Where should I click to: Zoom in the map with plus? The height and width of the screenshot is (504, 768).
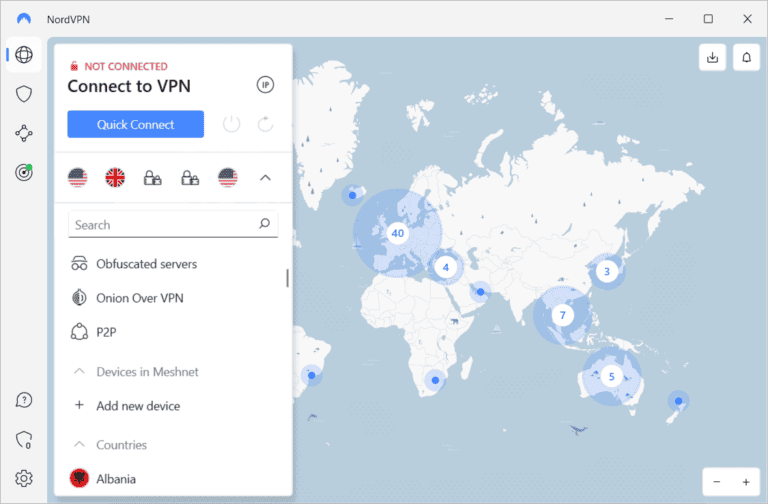pyautogui.click(x=746, y=482)
